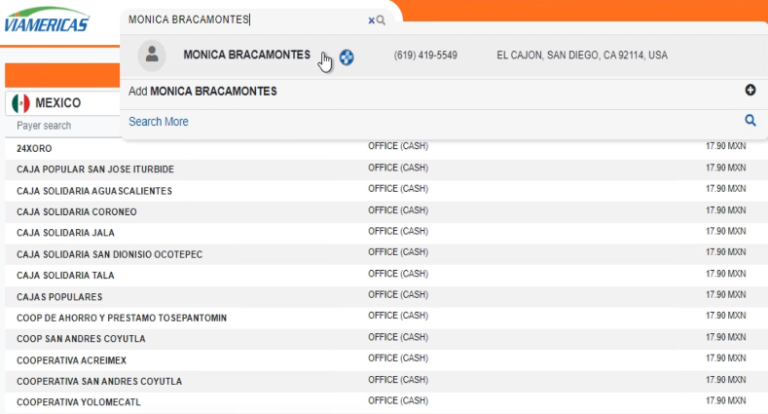Click 17.90 MXN rate for CAJA SOLIDARIA TALA
This screenshot has width=768, height=414.
pos(726,274)
